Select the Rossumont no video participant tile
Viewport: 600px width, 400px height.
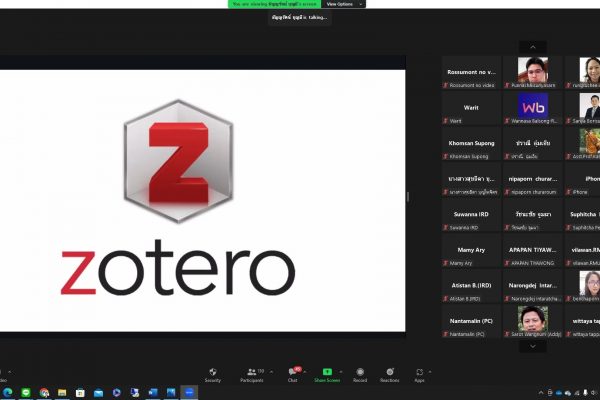coord(471,73)
